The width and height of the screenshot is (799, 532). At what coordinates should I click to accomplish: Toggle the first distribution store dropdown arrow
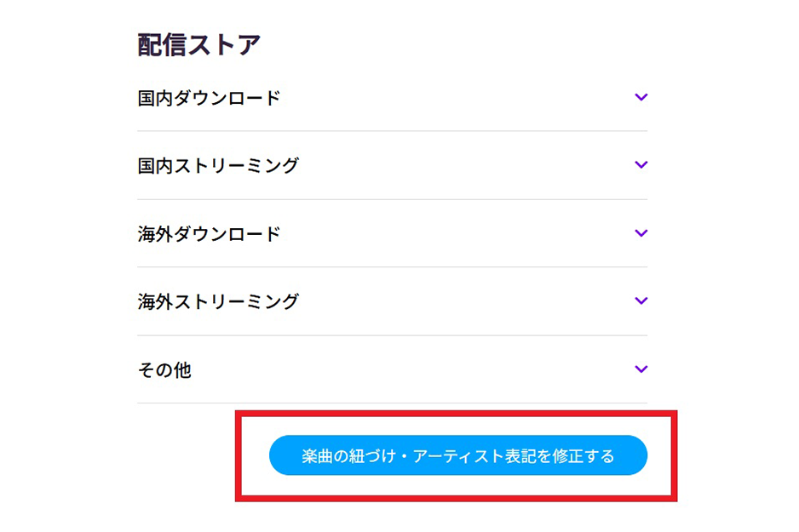click(641, 97)
